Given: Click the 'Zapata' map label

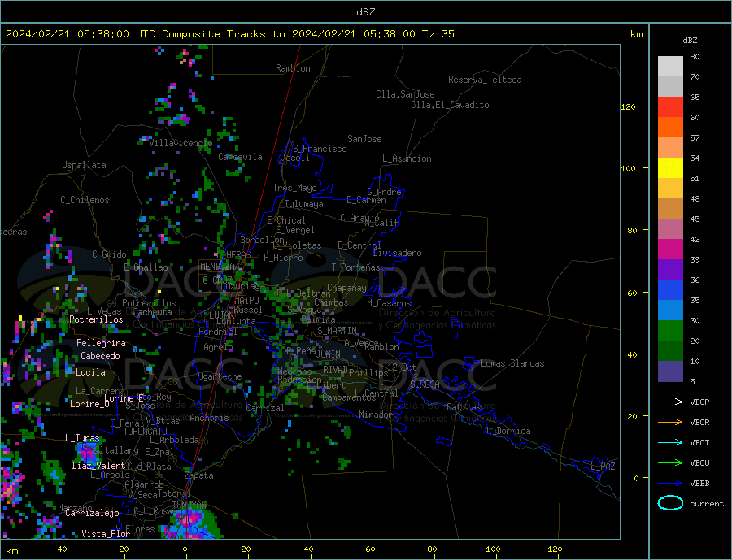Looking at the screenshot, I should click(x=199, y=475).
